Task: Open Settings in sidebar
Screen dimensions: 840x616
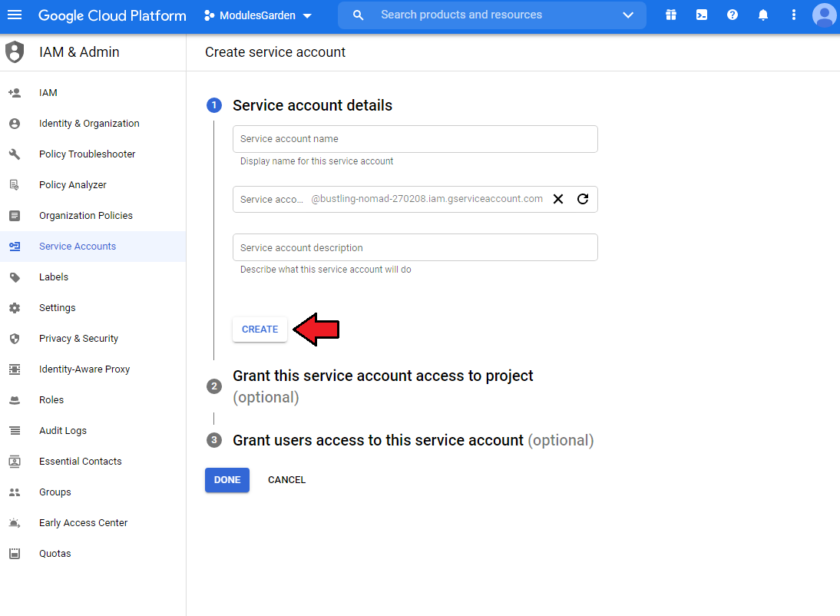Action: [93, 308]
